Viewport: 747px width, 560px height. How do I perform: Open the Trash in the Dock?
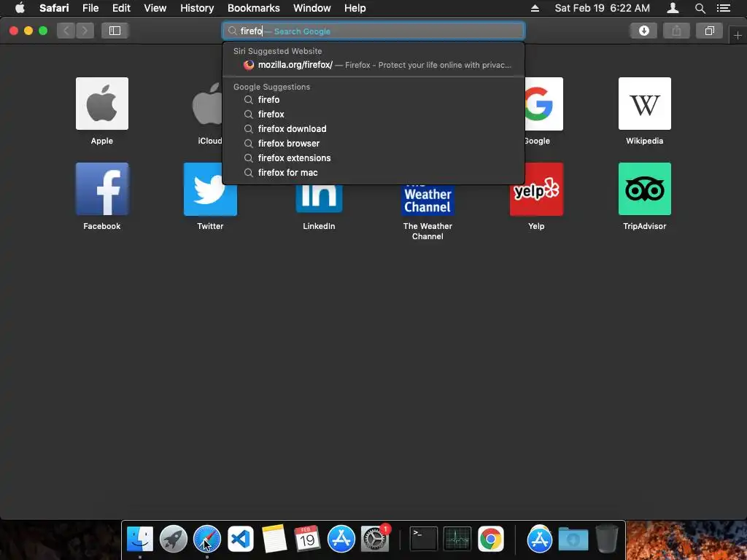(x=607, y=539)
